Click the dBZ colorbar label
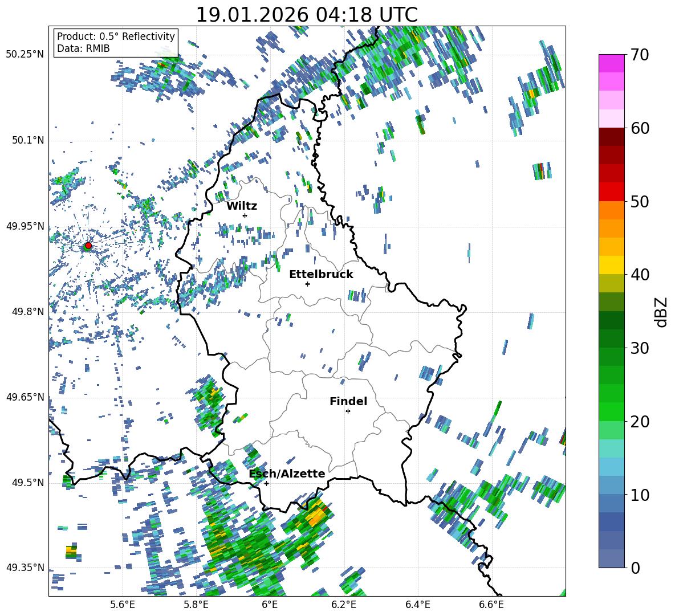This screenshot has width=675, height=616. pyautogui.click(x=661, y=312)
